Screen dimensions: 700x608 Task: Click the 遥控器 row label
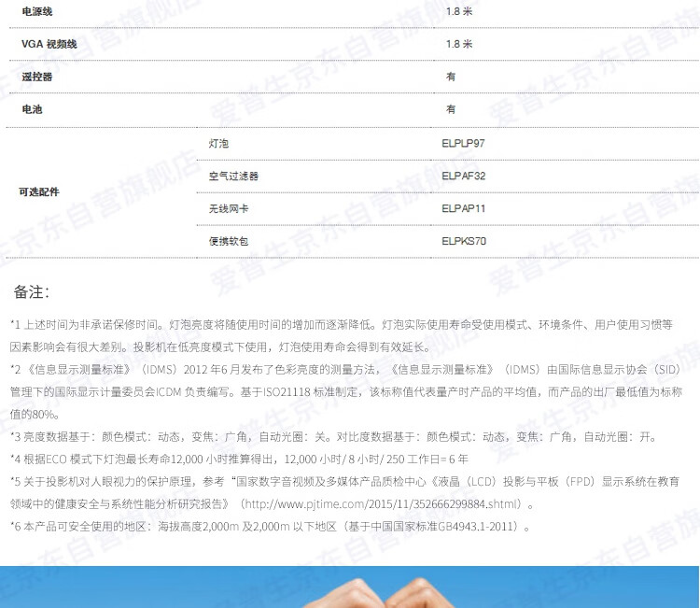click(37, 77)
